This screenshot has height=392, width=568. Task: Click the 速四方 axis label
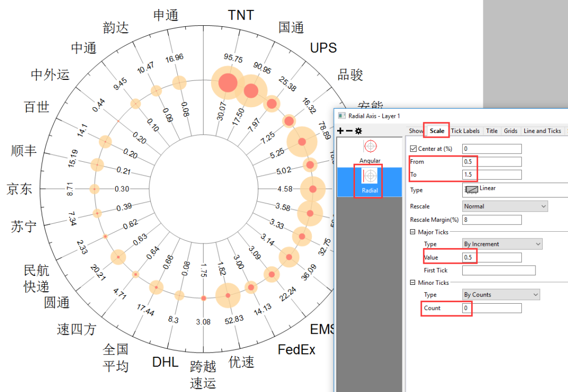click(x=76, y=329)
